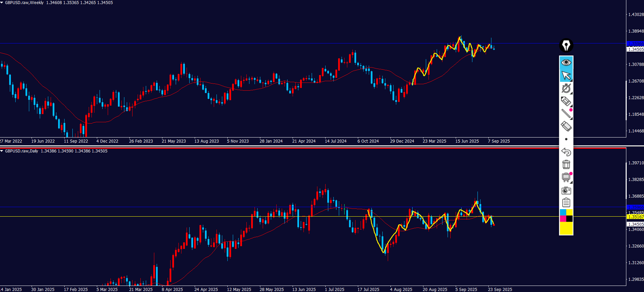Select the straight line drawing tool
The height and width of the screenshot is (292, 644).
tap(566, 114)
